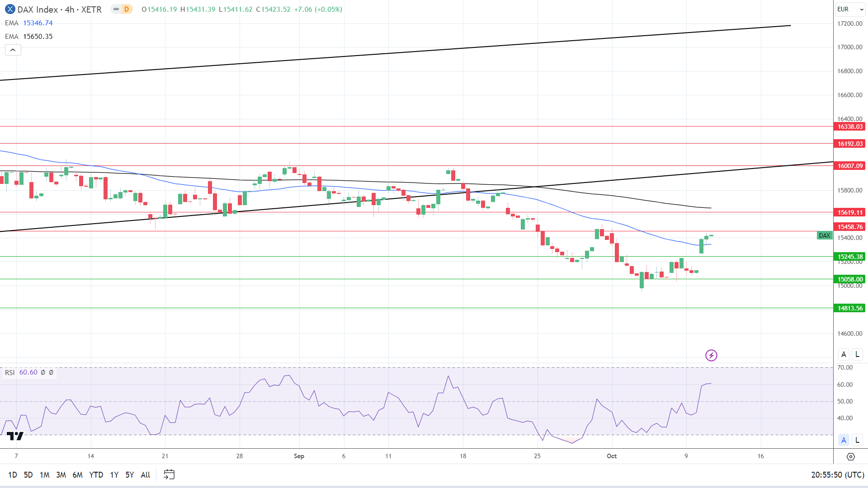Toggle auto scale A on RSI pane

click(844, 440)
